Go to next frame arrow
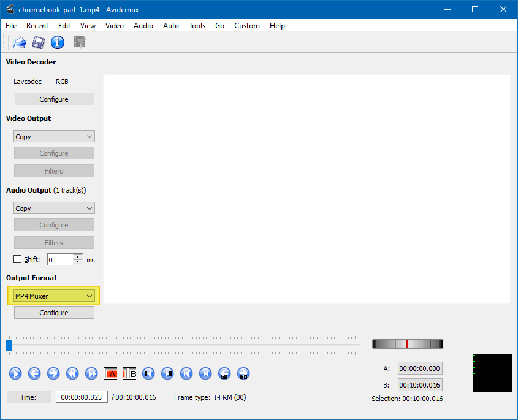 click(x=53, y=374)
